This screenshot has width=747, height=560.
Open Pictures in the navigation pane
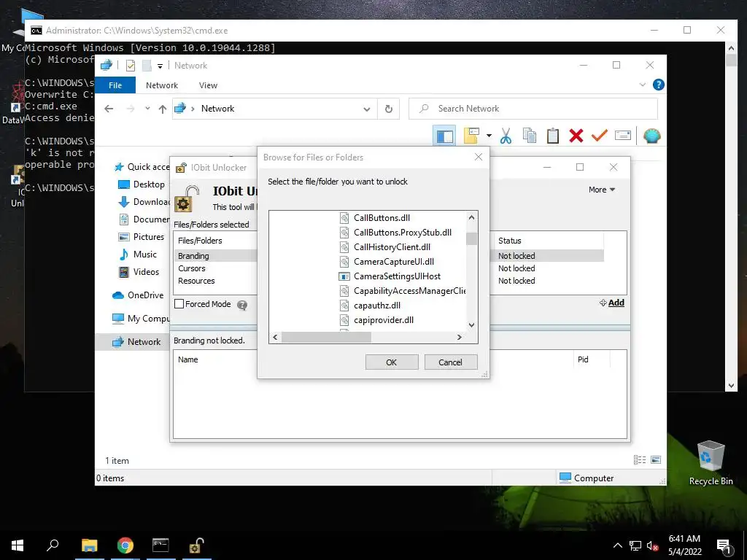[x=141, y=237]
